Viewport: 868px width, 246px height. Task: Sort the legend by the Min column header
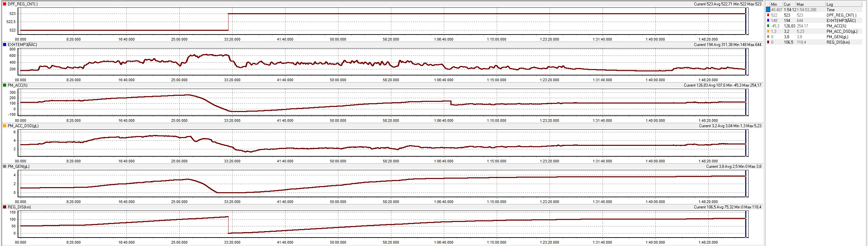[x=774, y=4]
